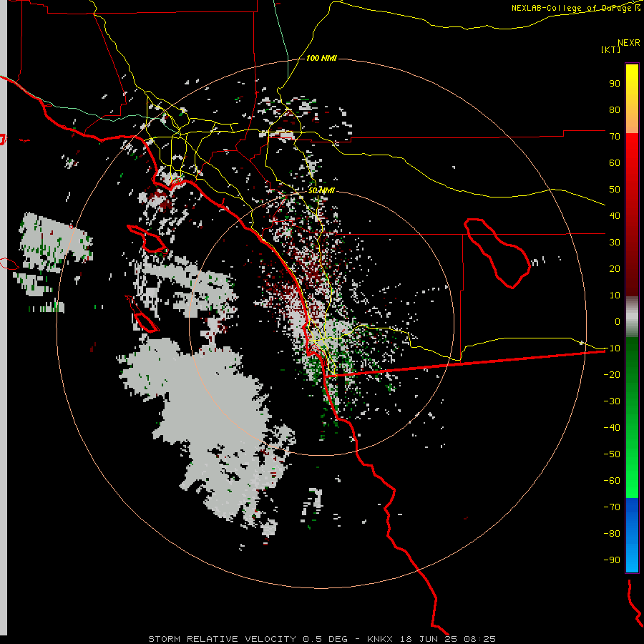Image resolution: width=644 pixels, height=644 pixels.
Task: Click the NEXR label above the scale
Action: click(x=628, y=43)
